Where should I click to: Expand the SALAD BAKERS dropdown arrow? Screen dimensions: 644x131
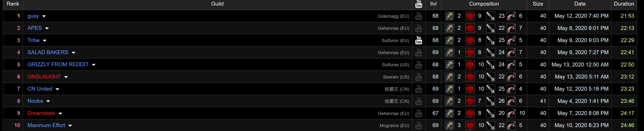click(73, 53)
